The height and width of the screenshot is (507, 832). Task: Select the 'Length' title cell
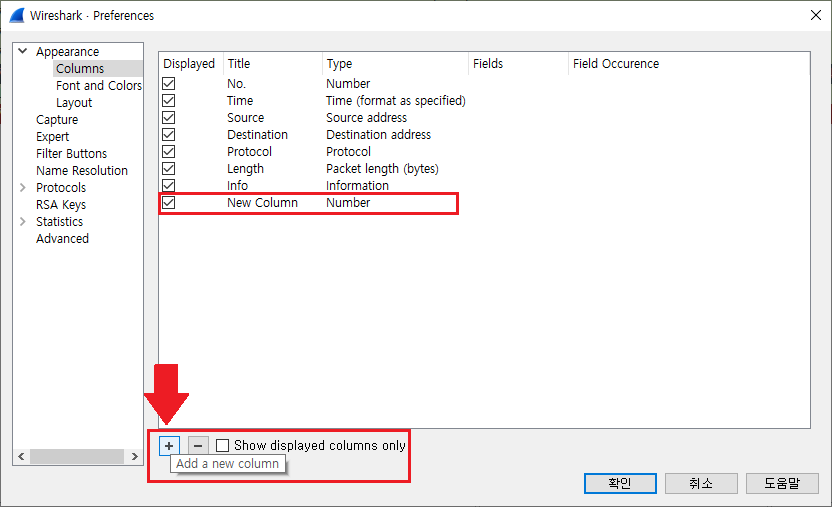point(245,169)
